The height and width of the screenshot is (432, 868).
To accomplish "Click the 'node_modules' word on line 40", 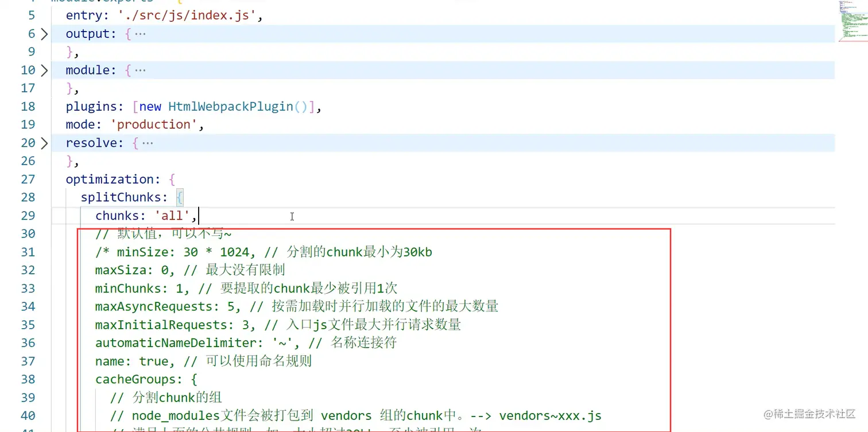I will (x=176, y=416).
